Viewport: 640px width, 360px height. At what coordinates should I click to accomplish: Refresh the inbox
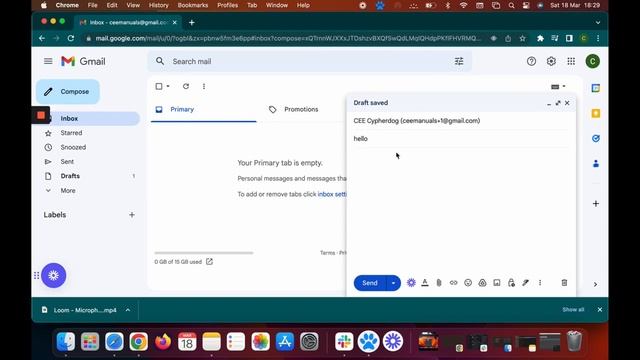(x=186, y=86)
